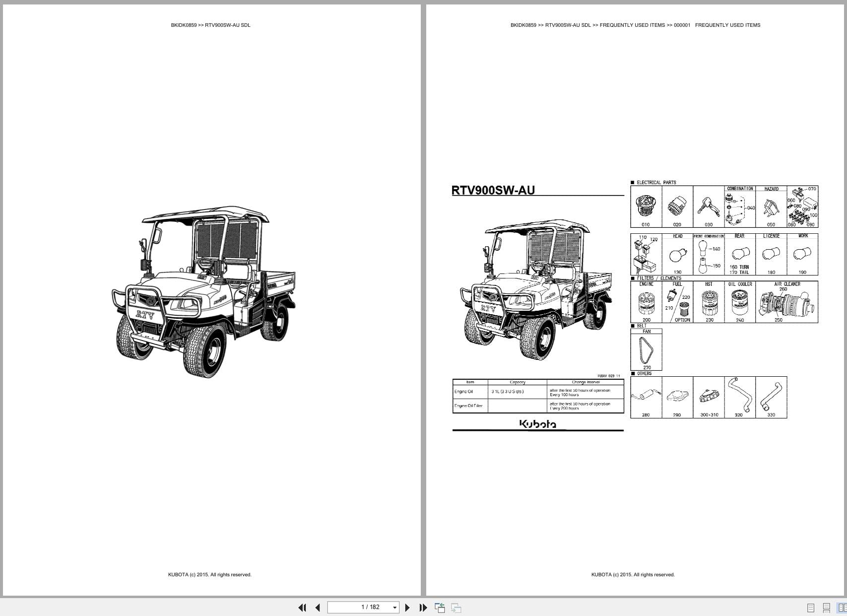This screenshot has width=847, height=616.
Task: Jump to the last page
Action: (x=424, y=608)
